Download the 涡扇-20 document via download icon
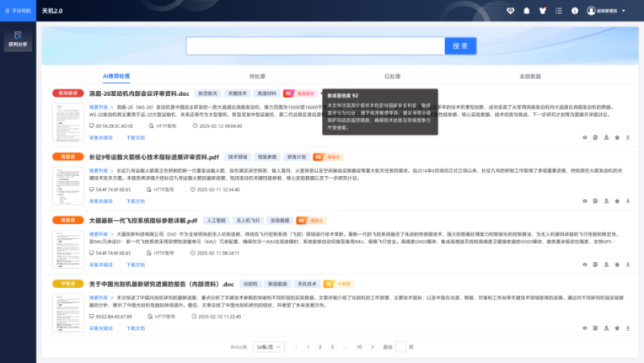This screenshot has width=644, height=363. click(x=628, y=137)
